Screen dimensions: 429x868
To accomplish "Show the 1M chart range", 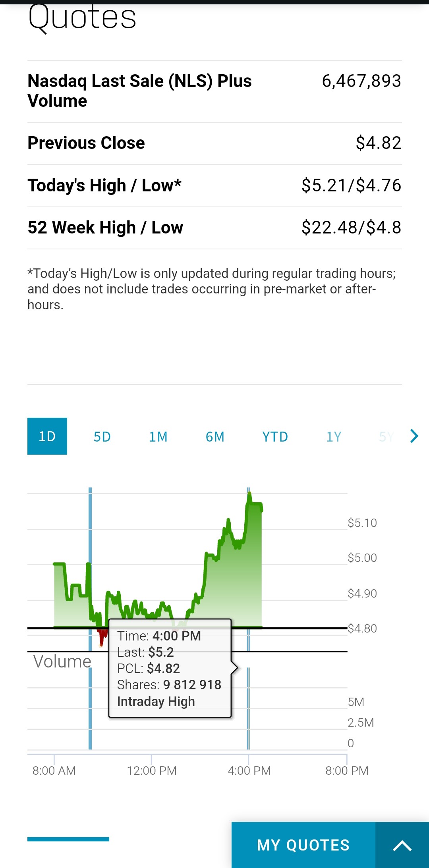I will point(158,437).
